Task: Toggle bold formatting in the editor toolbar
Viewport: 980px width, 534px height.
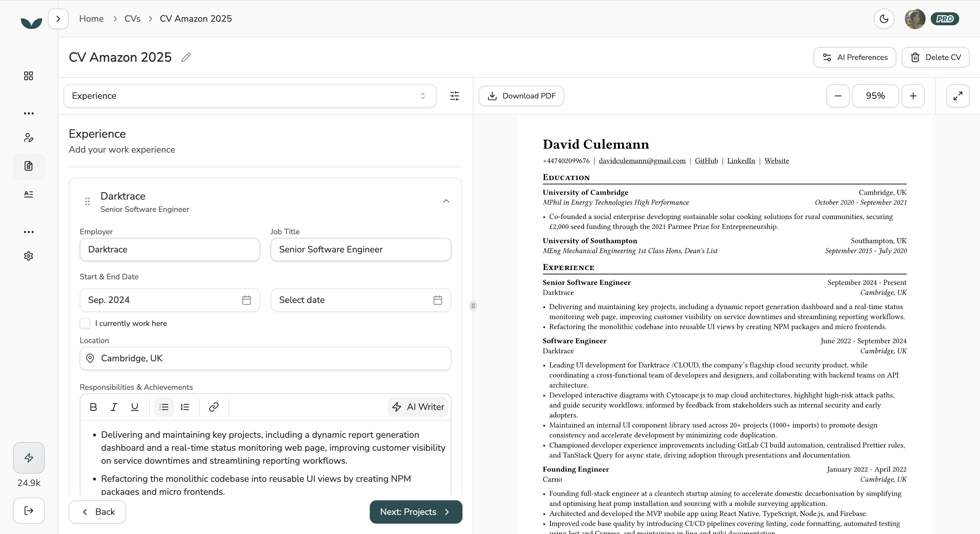Action: [93, 407]
